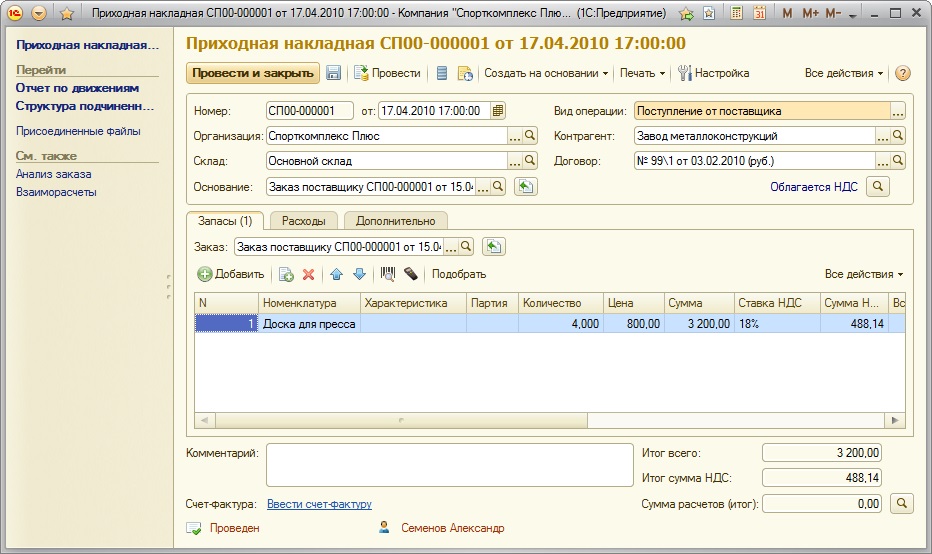Click the Облагается НДС link
This screenshot has height=554, width=932.
click(814, 187)
